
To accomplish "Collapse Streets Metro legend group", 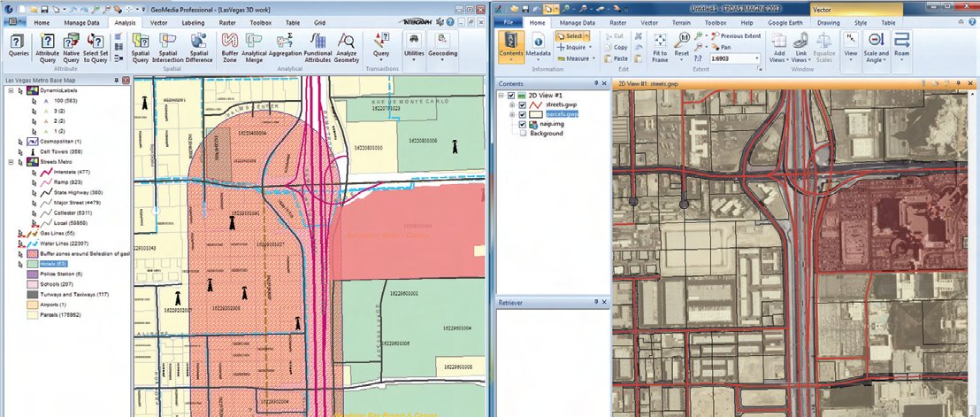I will click(11, 161).
